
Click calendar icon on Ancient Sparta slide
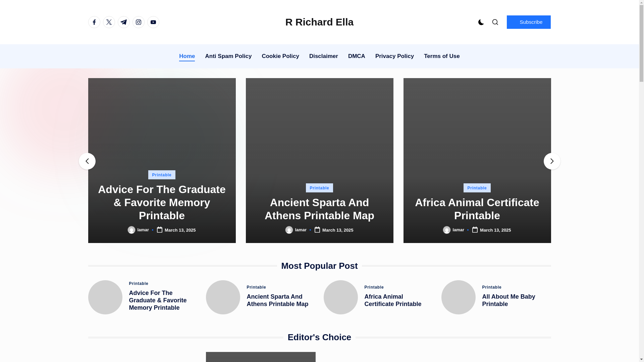coord(317,230)
